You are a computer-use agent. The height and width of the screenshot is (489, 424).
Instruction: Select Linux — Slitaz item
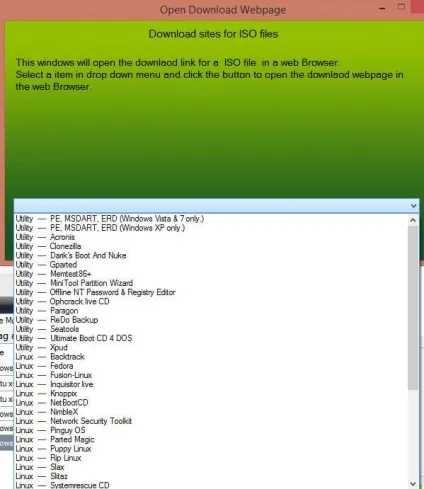pos(211,476)
